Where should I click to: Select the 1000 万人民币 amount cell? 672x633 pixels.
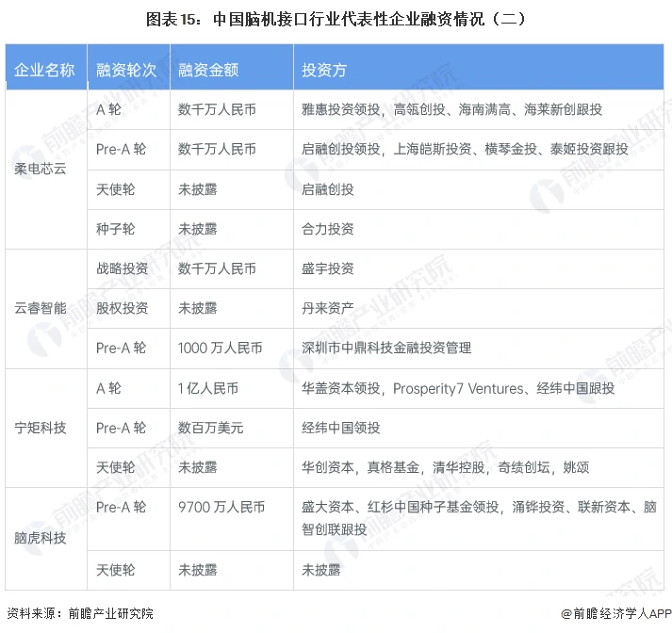click(221, 348)
